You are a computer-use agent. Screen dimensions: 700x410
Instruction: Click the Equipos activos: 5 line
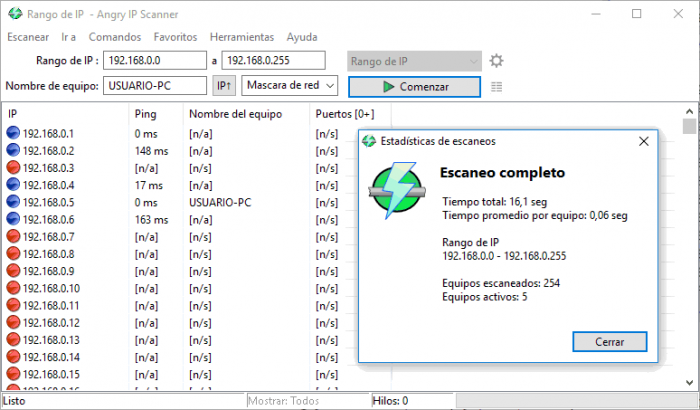coord(484,297)
